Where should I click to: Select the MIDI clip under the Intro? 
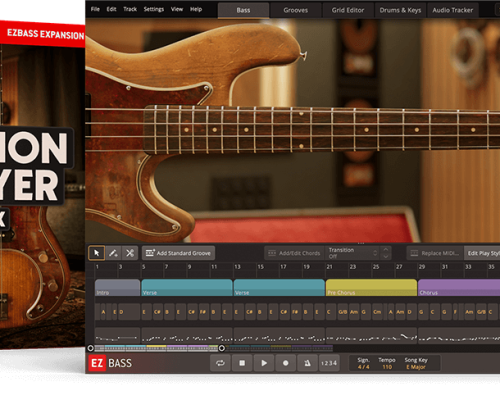[x=117, y=336]
